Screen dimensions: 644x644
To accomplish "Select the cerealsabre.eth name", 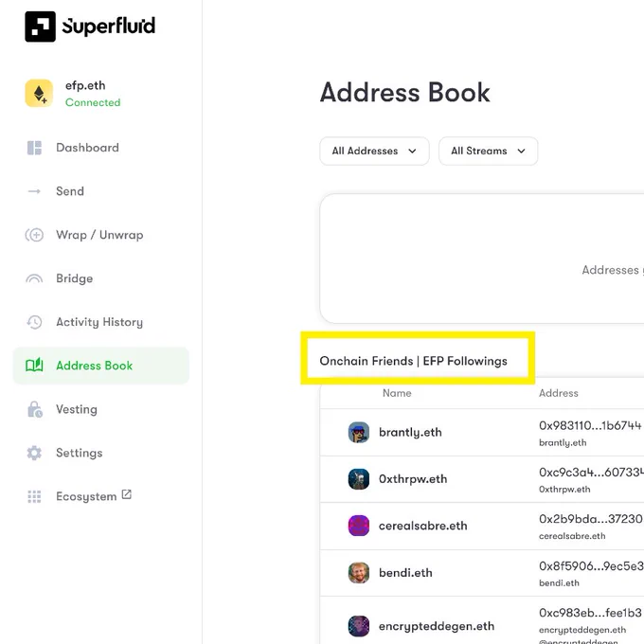I will (422, 526).
